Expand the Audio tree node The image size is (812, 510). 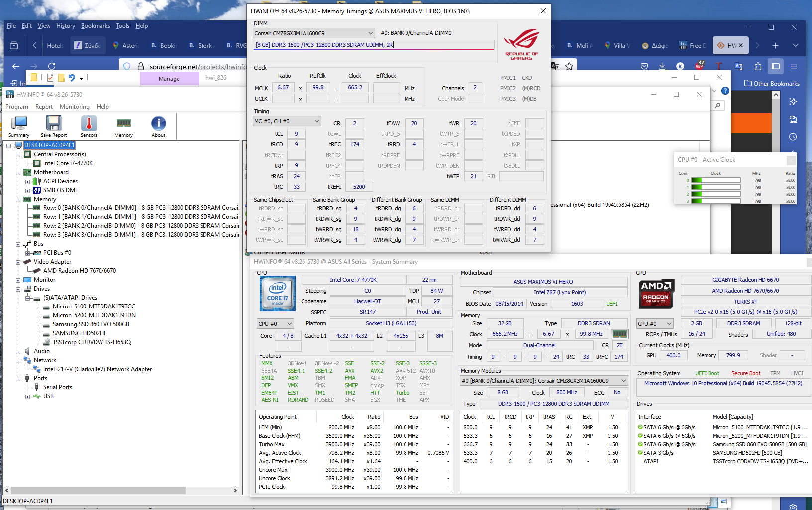pyautogui.click(x=18, y=351)
